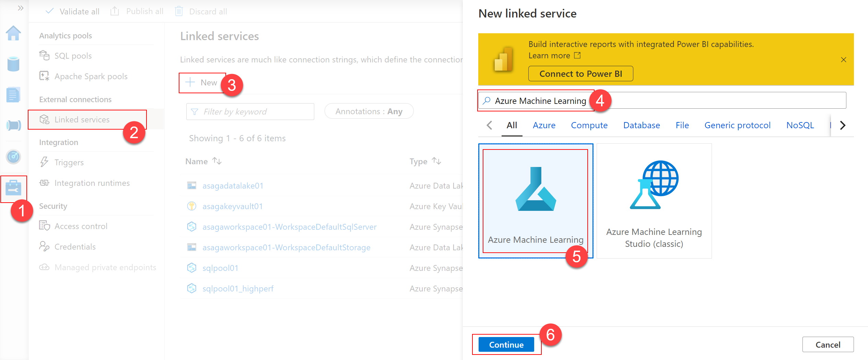Click the sqlpool01 Synapse icon
The width and height of the screenshot is (868, 360).
pyautogui.click(x=191, y=267)
